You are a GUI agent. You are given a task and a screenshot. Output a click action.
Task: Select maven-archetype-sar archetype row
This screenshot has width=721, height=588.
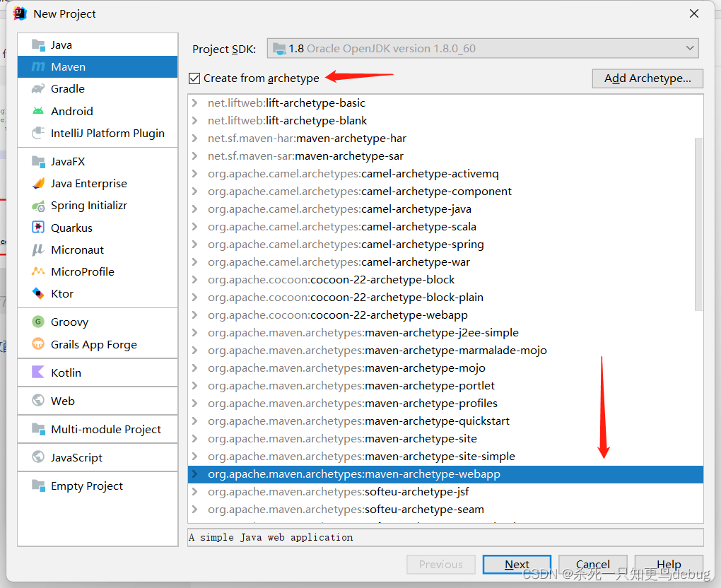point(445,156)
